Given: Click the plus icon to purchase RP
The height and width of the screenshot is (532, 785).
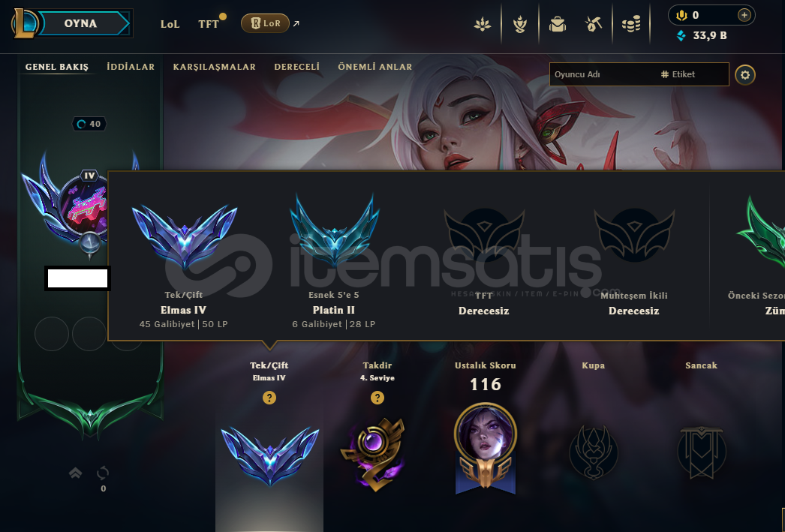Looking at the screenshot, I should [x=744, y=15].
